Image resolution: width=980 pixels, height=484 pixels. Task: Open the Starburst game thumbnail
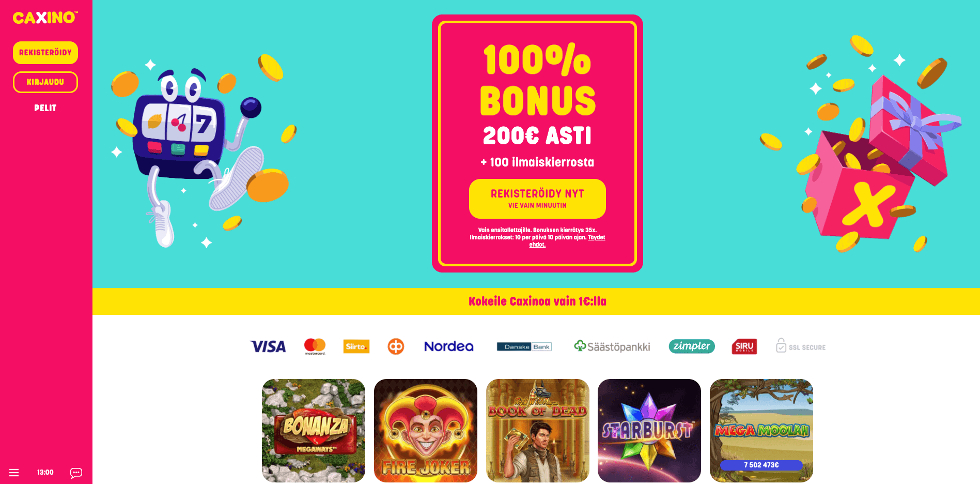(x=649, y=431)
